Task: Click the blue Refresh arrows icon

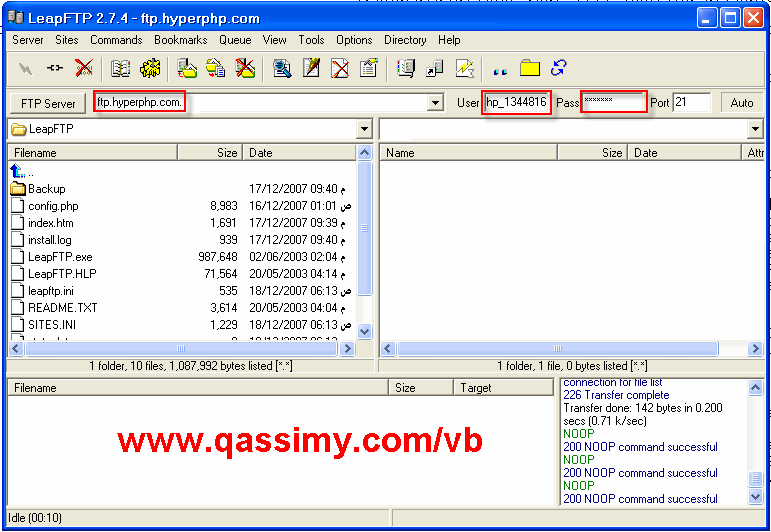Action: (559, 68)
